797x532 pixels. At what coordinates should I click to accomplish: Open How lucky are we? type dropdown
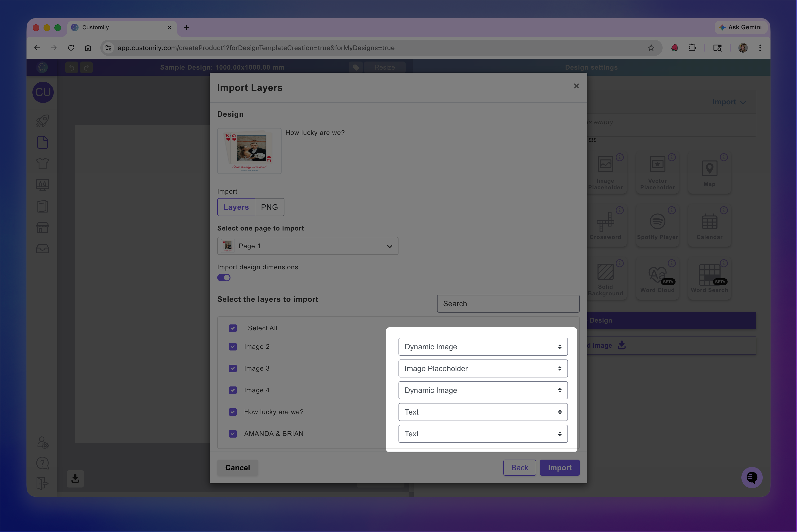[483, 412]
